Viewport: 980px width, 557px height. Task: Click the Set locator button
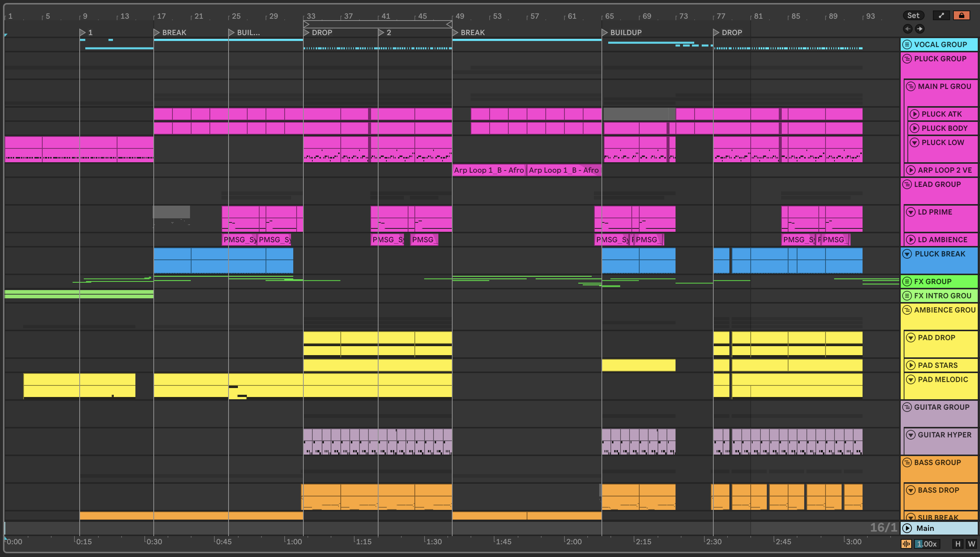coord(913,15)
